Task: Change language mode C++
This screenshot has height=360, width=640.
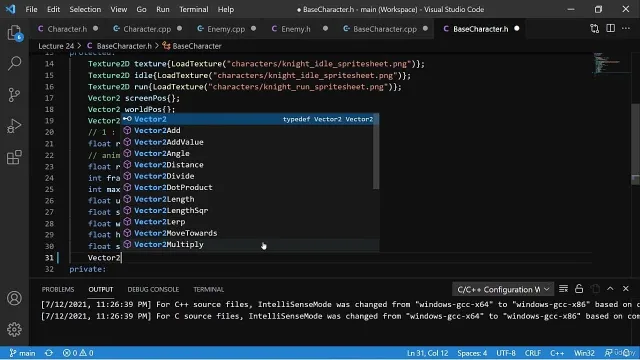Action: coord(557,353)
